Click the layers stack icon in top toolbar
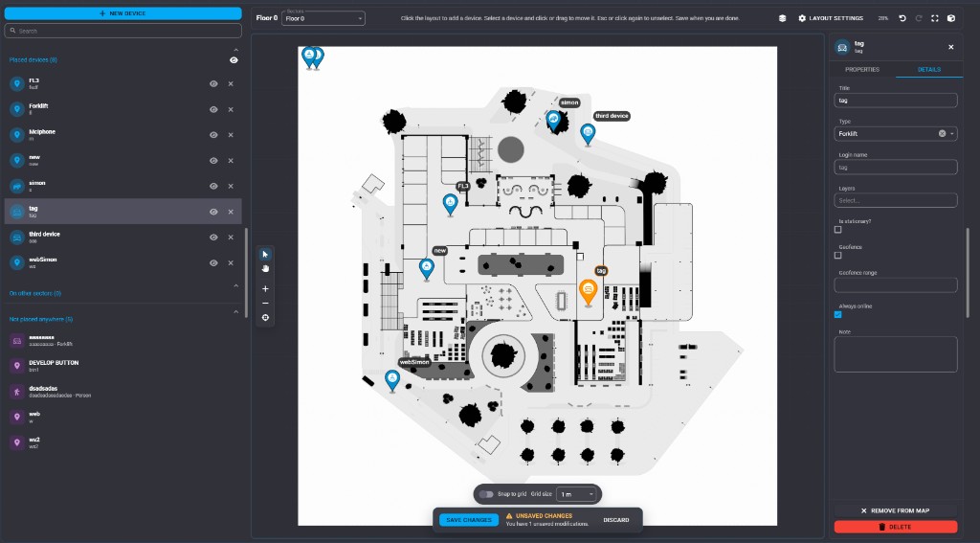980x543 pixels. coord(783,18)
